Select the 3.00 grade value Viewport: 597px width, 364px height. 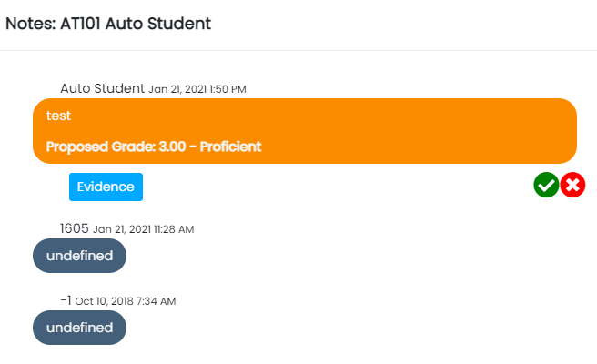click(177, 146)
